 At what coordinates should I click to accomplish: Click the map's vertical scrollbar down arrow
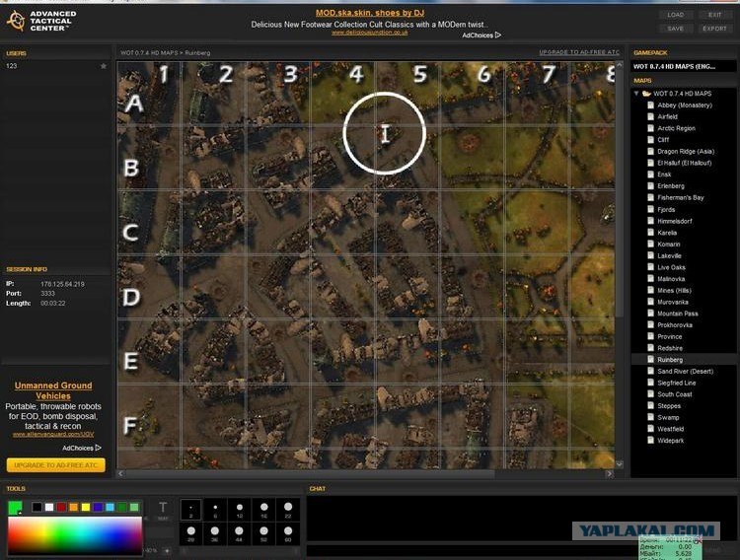(620, 464)
